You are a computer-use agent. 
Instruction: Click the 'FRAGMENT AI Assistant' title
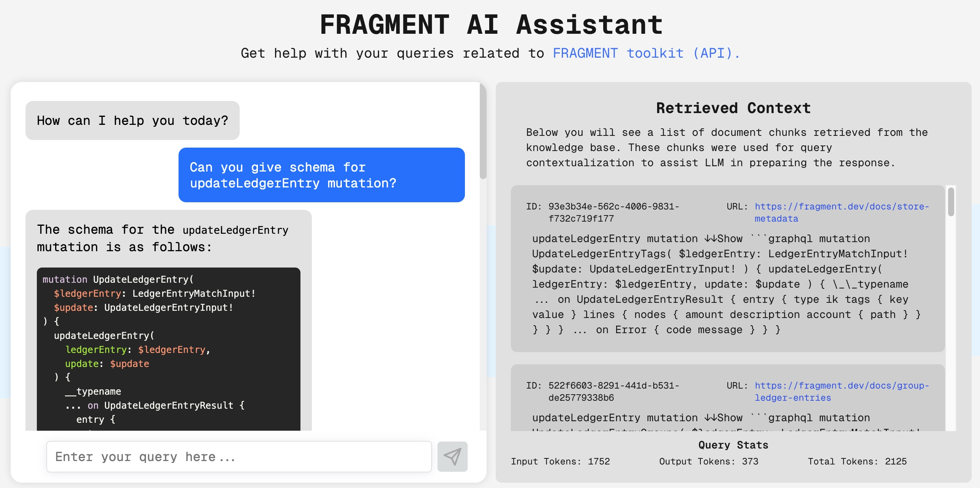click(x=491, y=24)
